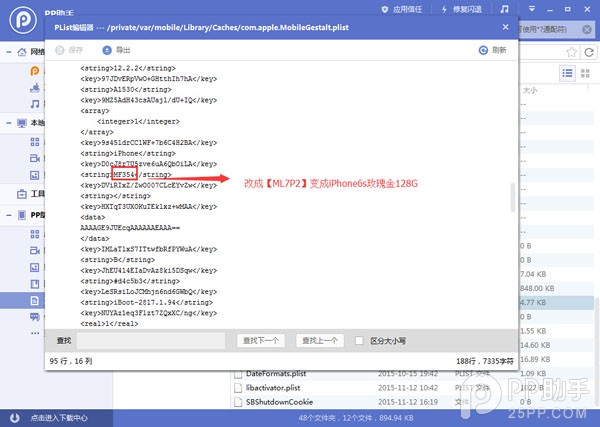Click the phone device icon next to PP
The width and height of the screenshot is (600, 427).
click(x=22, y=215)
